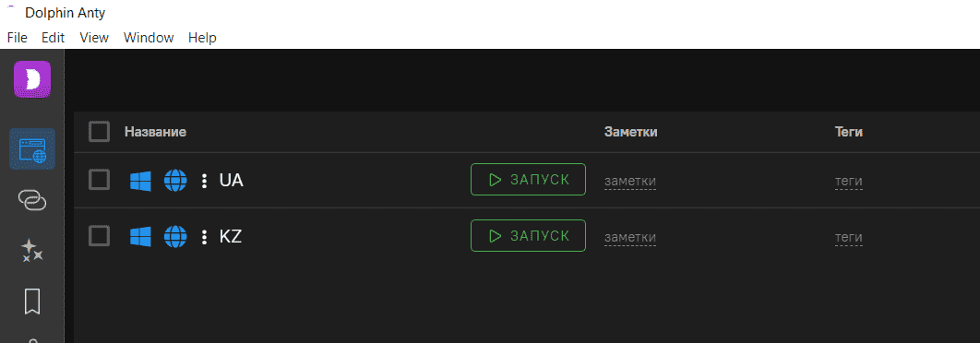Open the Dolphin Anty logo in sidebar
Screen dimensions: 980x343
(32, 79)
